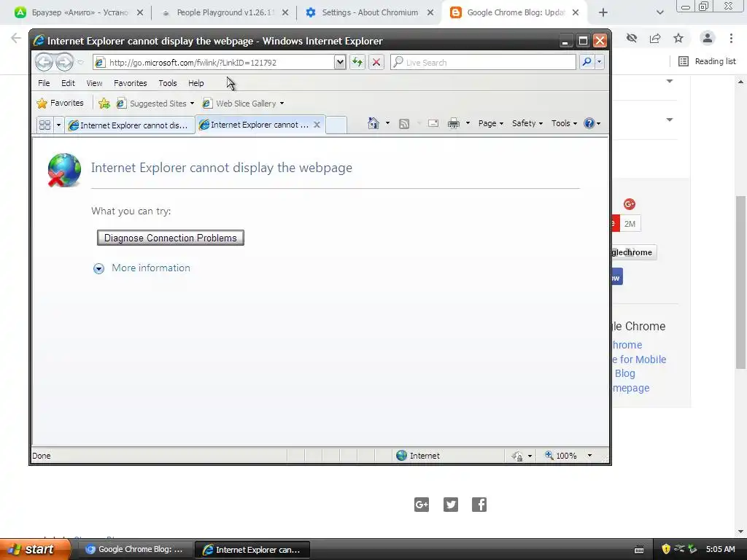Open zoom level dropdown arrow
Image resolution: width=747 pixels, height=560 pixels.
tap(589, 456)
